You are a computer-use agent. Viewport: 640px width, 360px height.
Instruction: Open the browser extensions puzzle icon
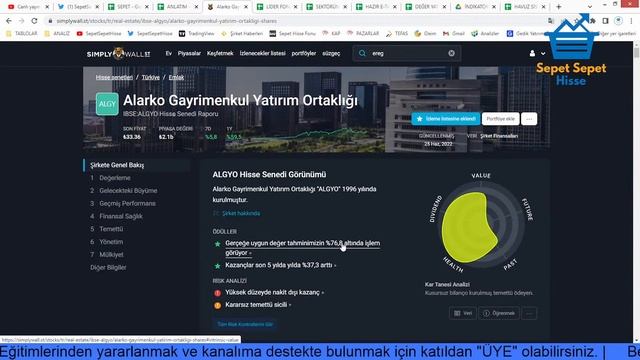[593, 20]
